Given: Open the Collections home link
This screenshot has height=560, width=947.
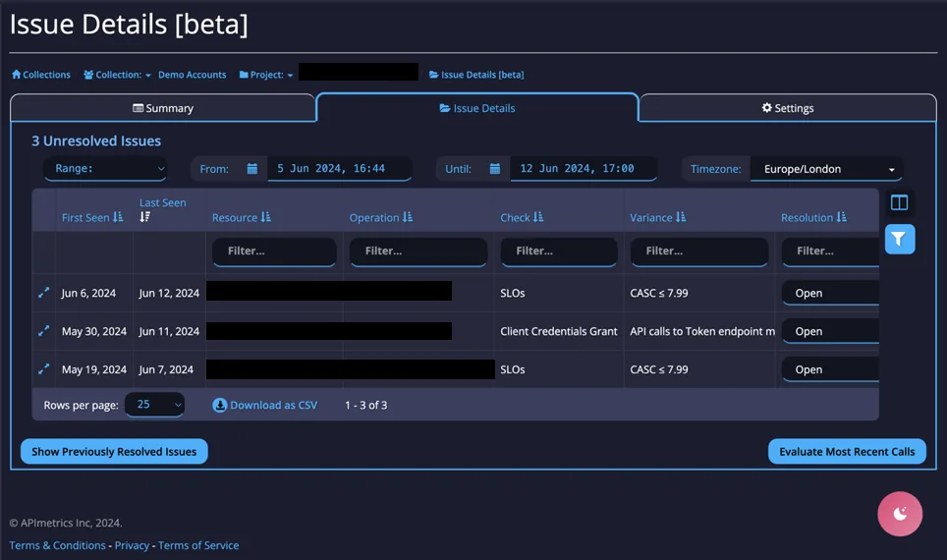Looking at the screenshot, I should [41, 75].
